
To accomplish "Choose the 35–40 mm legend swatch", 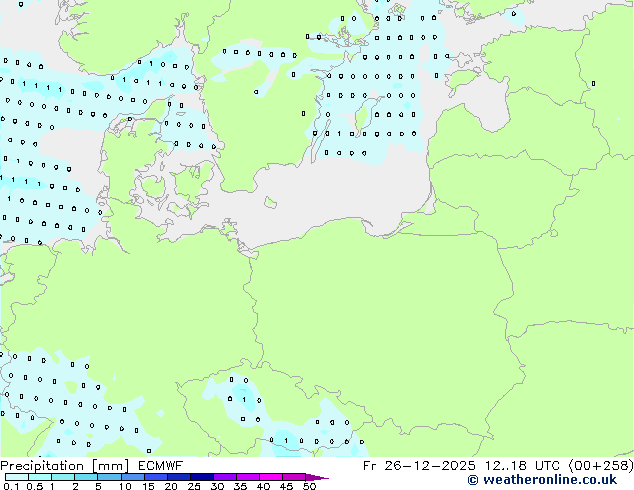I will 248,477.
